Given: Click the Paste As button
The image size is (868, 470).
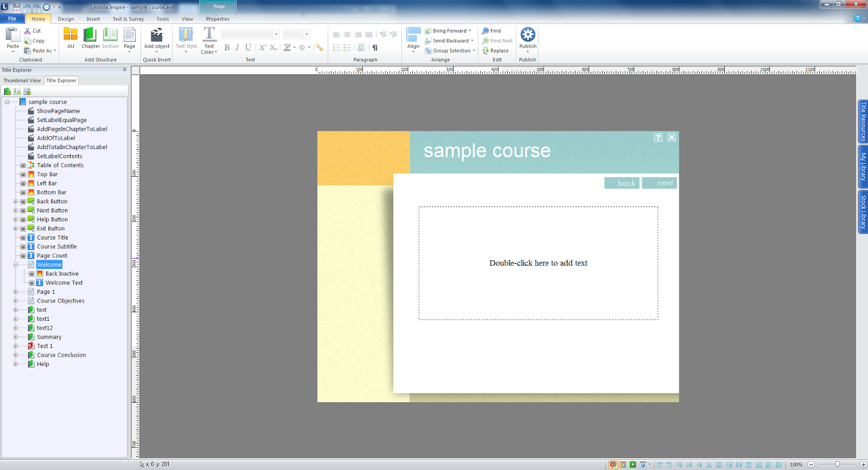Looking at the screenshot, I should point(39,50).
